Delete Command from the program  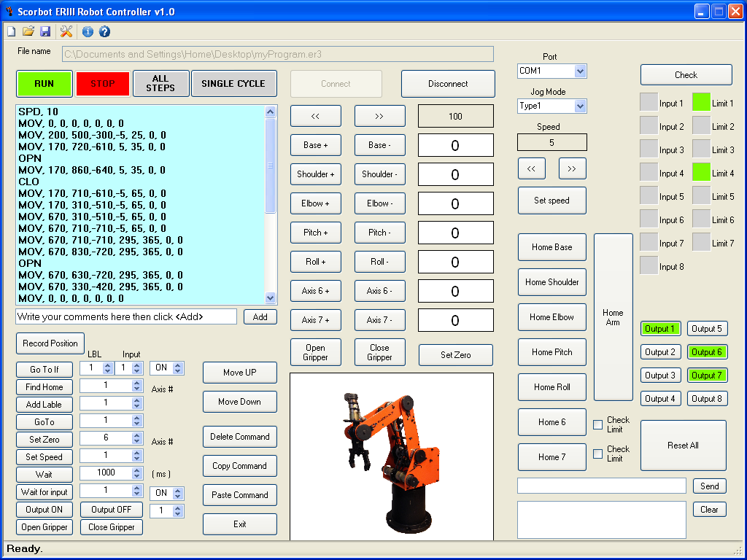click(240, 437)
